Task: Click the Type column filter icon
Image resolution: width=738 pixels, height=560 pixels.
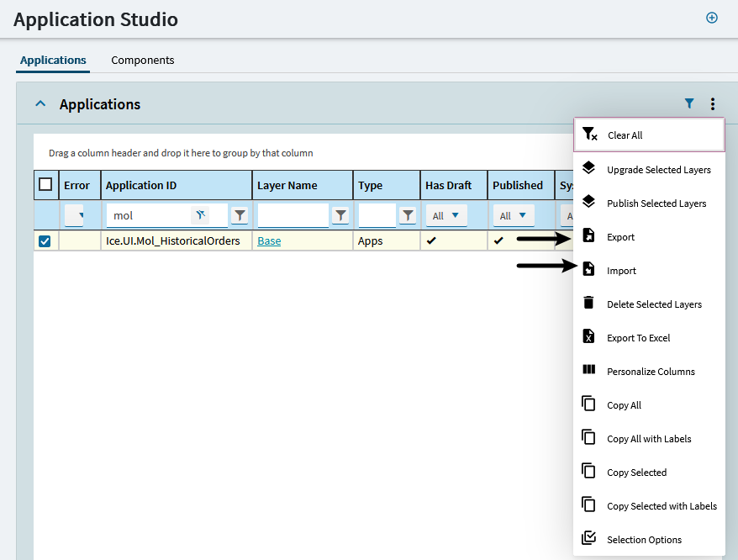Action: point(408,215)
